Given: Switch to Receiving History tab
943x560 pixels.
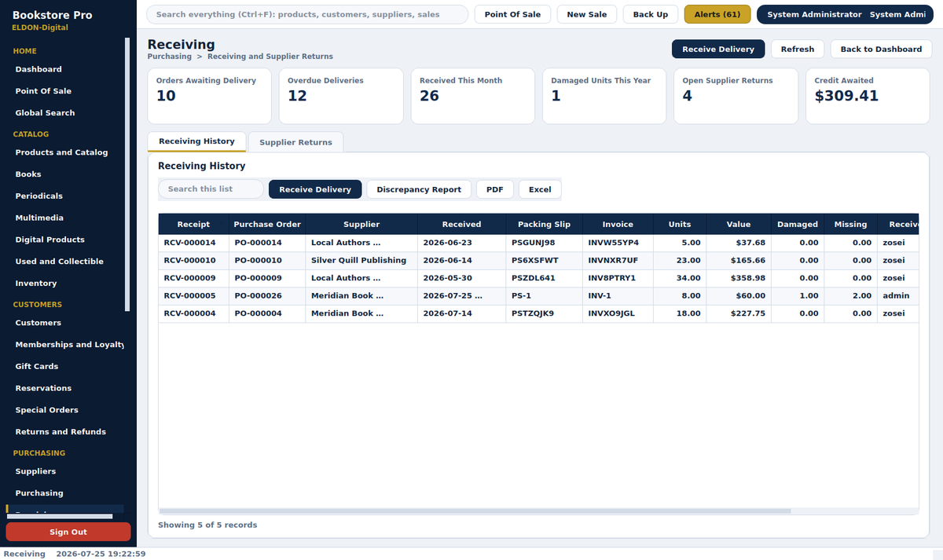Looking at the screenshot, I should click(197, 141).
